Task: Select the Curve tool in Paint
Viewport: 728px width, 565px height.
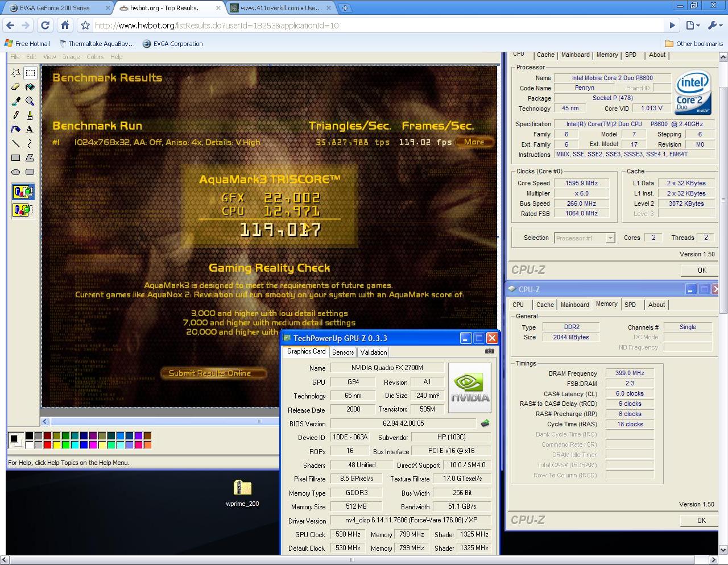Action: coord(30,144)
